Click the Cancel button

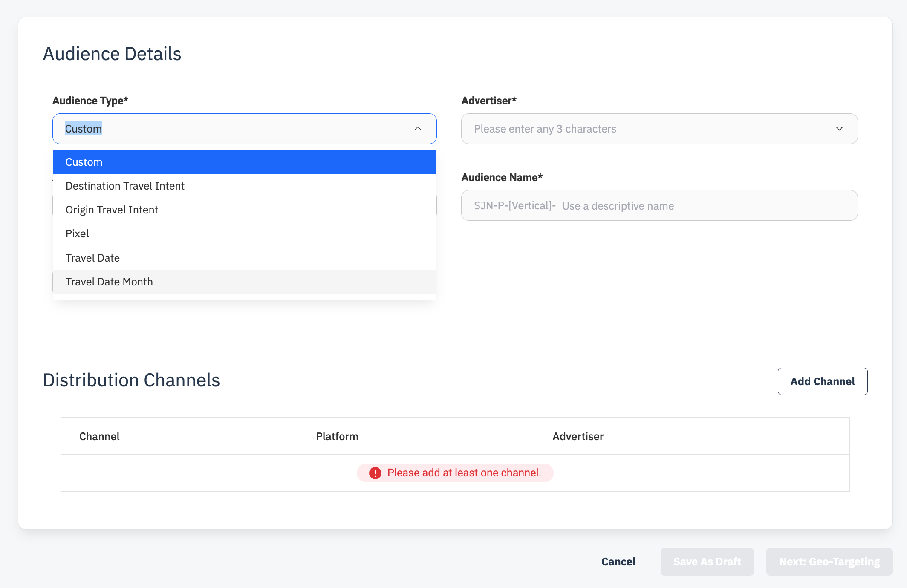(618, 562)
